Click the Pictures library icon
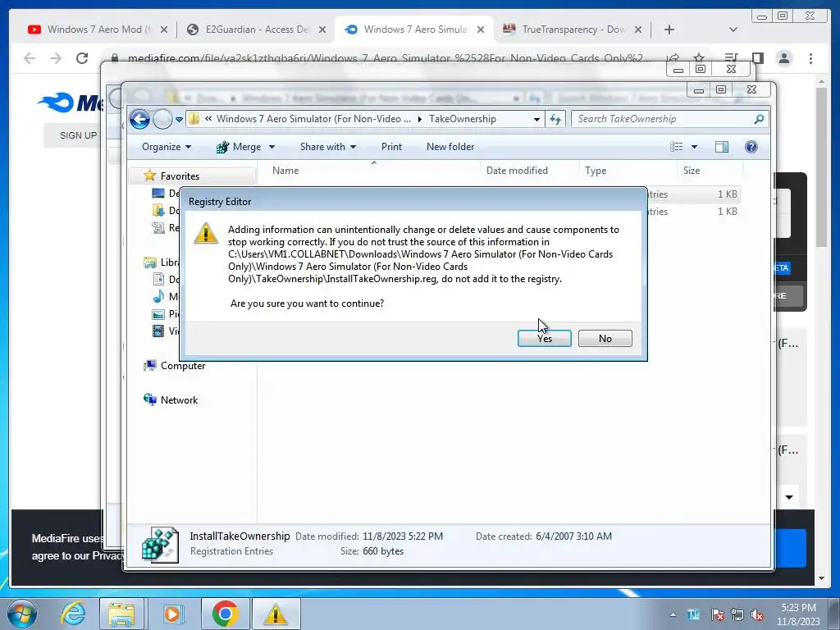Image resolution: width=840 pixels, height=630 pixels. click(158, 314)
